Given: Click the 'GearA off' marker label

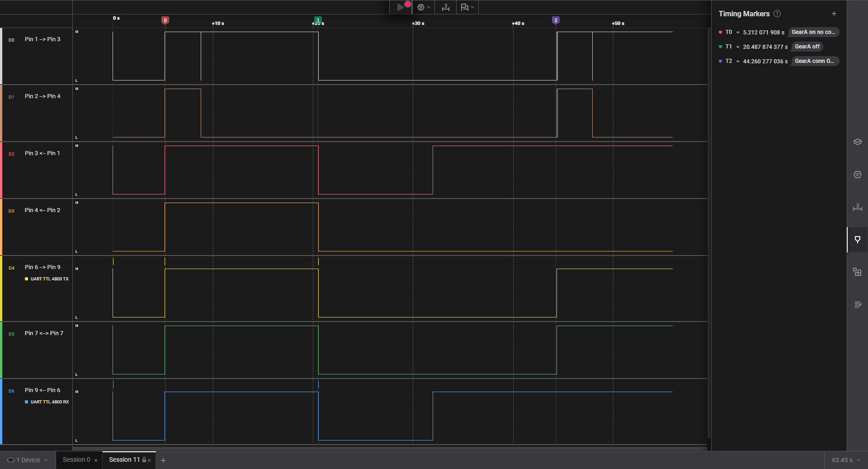Looking at the screenshot, I should coord(807,47).
